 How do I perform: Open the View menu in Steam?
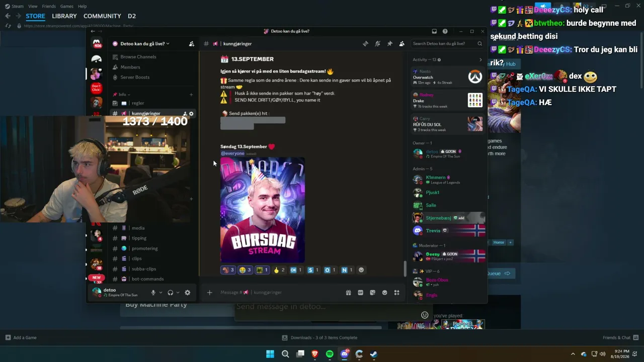33,7
